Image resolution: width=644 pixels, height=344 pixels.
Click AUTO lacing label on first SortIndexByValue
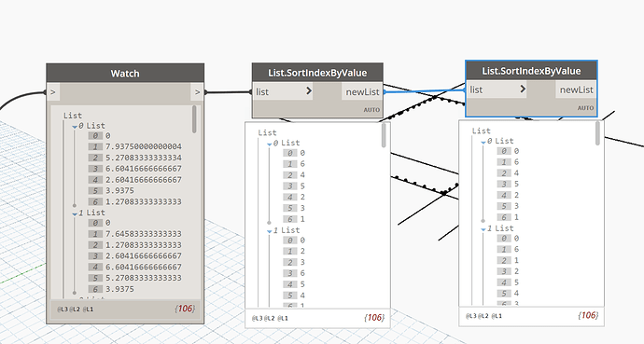pos(371,110)
